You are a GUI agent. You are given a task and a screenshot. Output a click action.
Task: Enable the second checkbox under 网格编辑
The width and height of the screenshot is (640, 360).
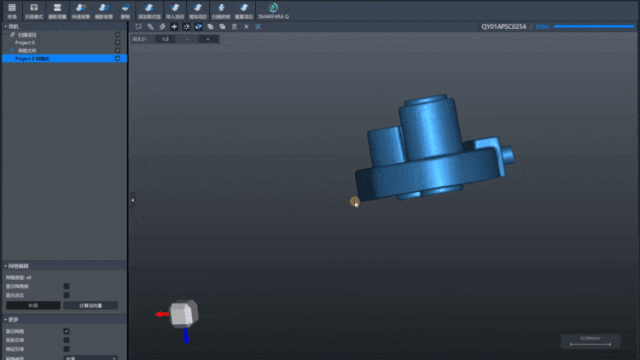[66, 295]
